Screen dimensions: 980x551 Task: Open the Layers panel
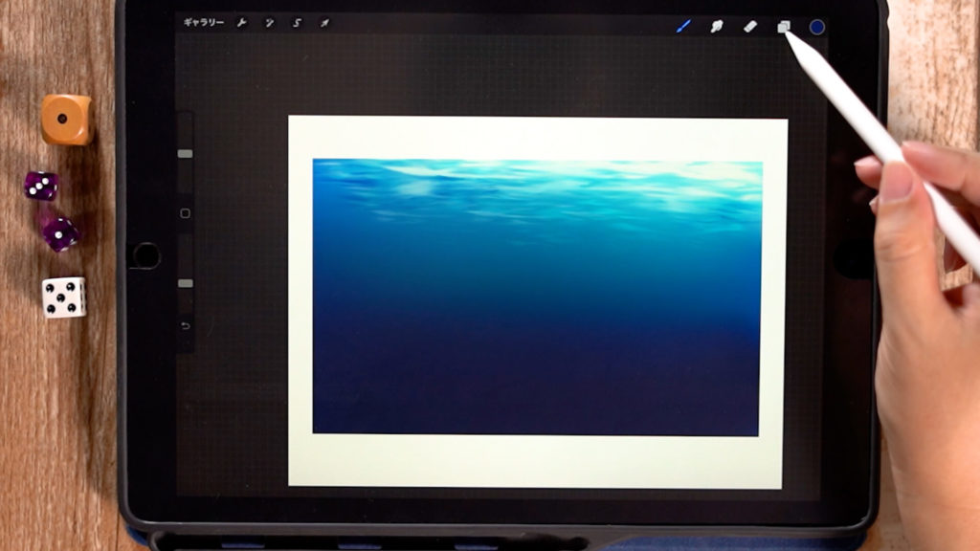click(x=783, y=27)
